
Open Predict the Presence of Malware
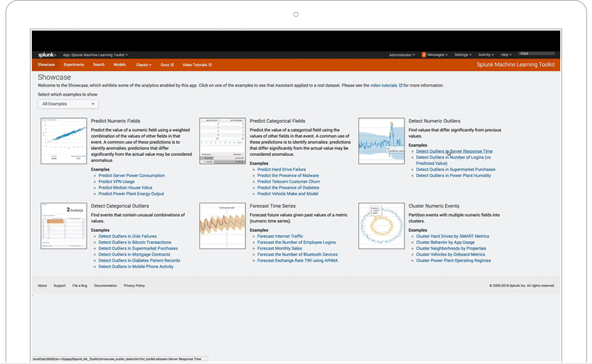point(288,176)
